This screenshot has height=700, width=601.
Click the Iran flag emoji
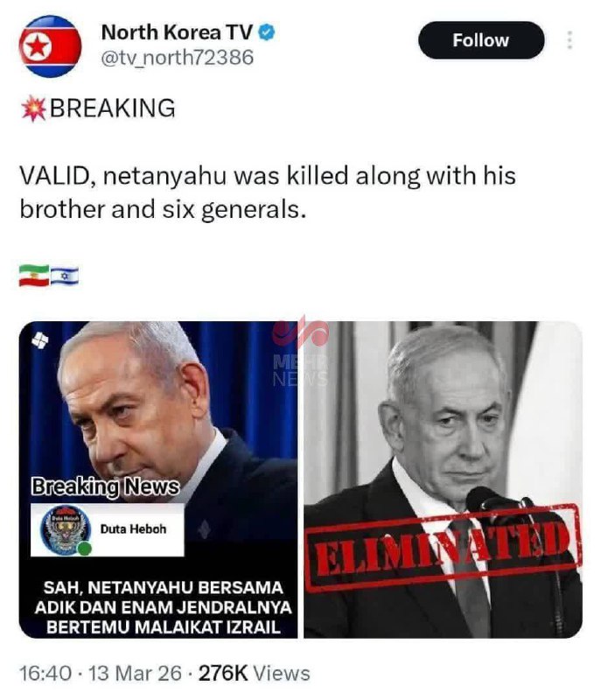33,276
